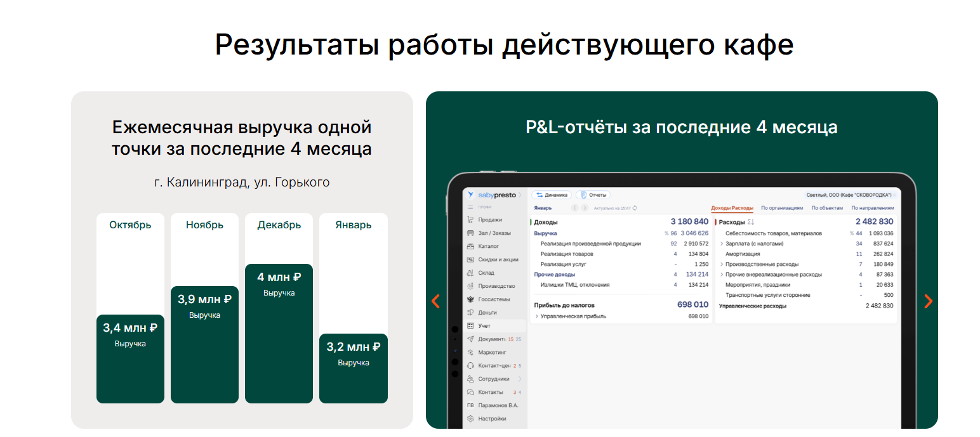Click the Амортизация expense row
Screen dimensions: 980x437
[805, 254]
